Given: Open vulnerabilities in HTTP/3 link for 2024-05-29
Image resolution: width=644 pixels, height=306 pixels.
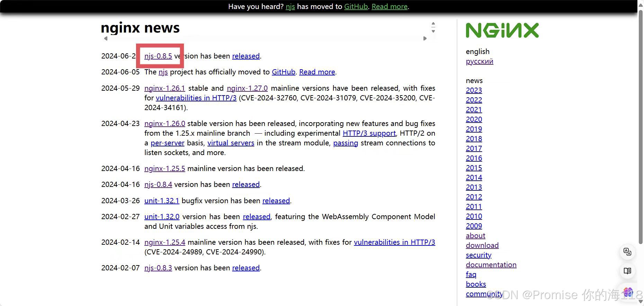Looking at the screenshot, I should click(x=196, y=98).
